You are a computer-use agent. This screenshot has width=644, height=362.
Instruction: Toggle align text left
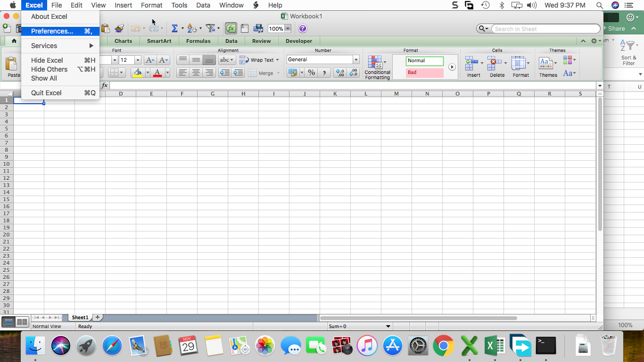coord(183,73)
